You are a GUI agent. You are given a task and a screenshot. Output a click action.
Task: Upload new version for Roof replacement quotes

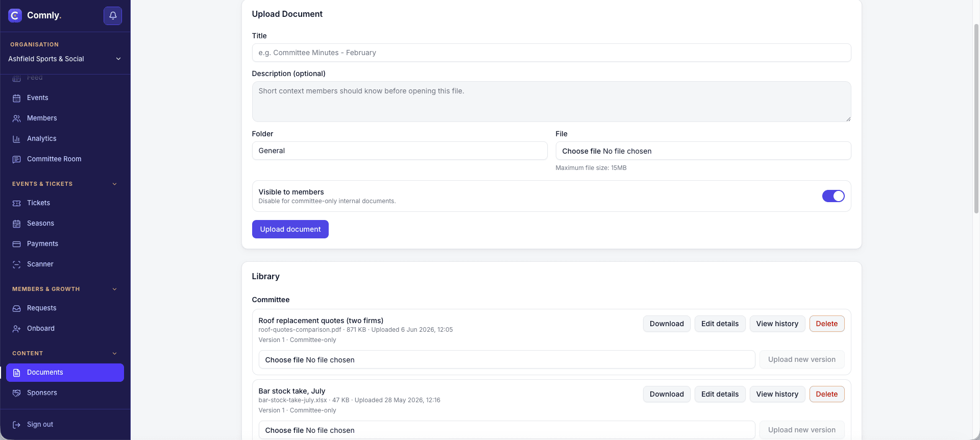pyautogui.click(x=802, y=359)
